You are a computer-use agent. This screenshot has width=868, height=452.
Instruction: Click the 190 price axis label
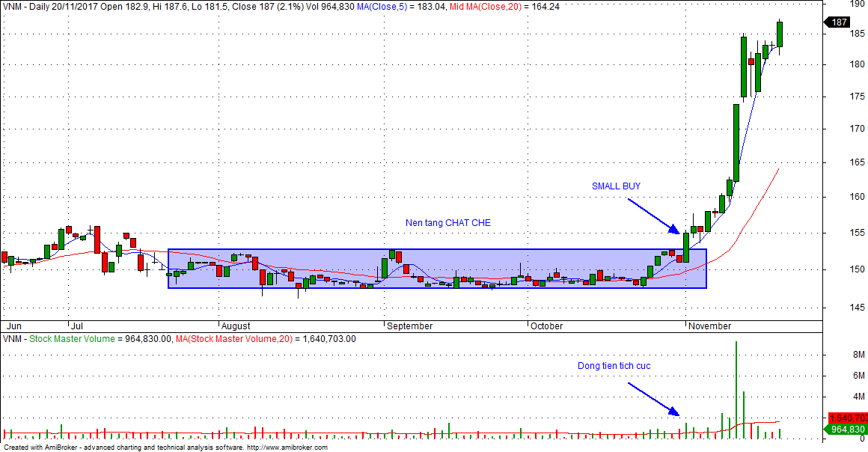coord(857,3)
